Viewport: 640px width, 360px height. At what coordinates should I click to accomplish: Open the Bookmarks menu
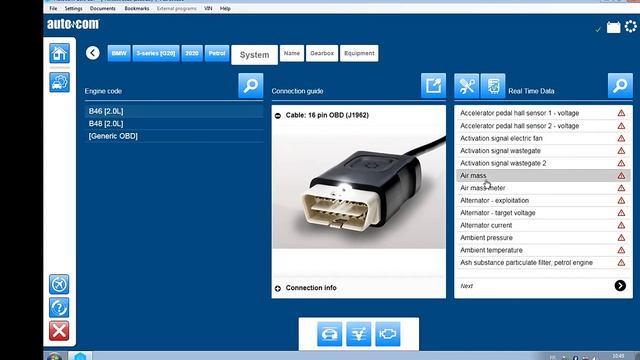(x=137, y=8)
